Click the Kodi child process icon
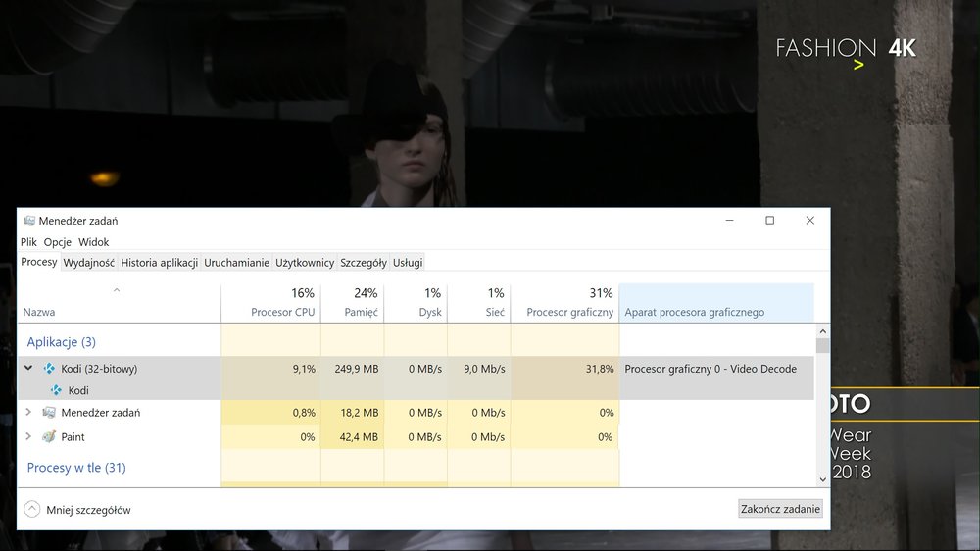This screenshot has width=980, height=551. 56,390
